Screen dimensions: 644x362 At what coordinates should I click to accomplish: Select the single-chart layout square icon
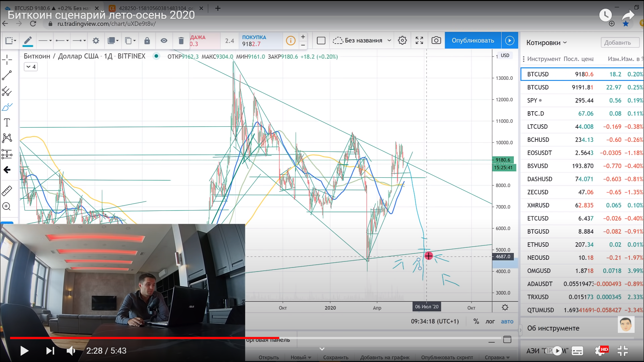(321, 41)
